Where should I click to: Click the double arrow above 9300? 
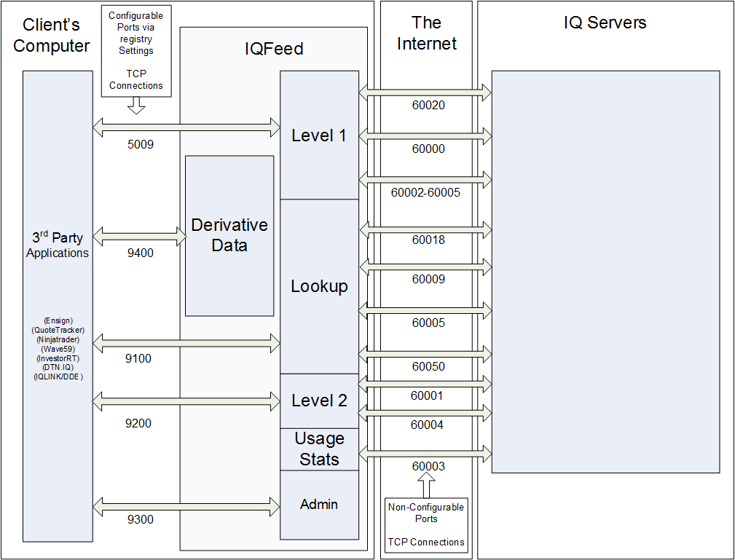pyautogui.click(x=186, y=507)
